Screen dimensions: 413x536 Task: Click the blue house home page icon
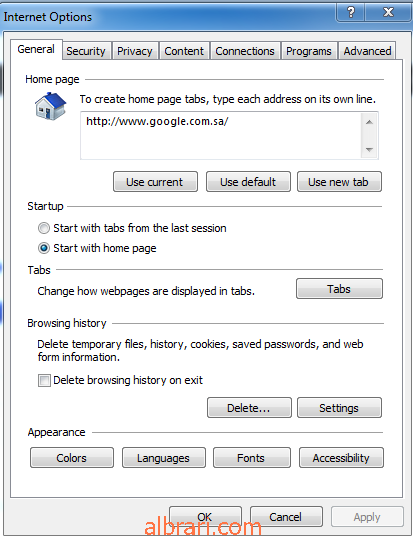(x=50, y=106)
